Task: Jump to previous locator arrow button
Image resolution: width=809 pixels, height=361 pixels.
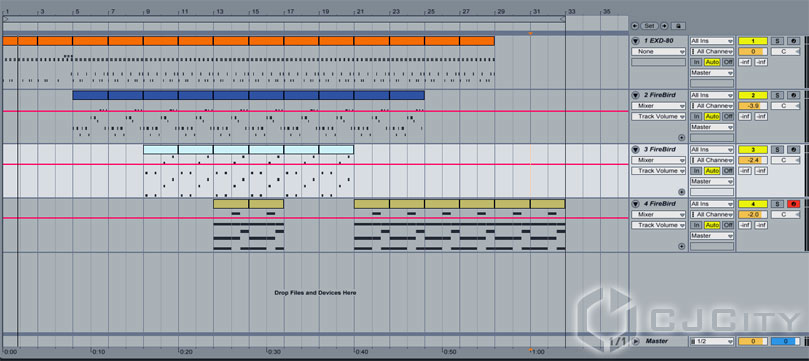Action: 635,26
